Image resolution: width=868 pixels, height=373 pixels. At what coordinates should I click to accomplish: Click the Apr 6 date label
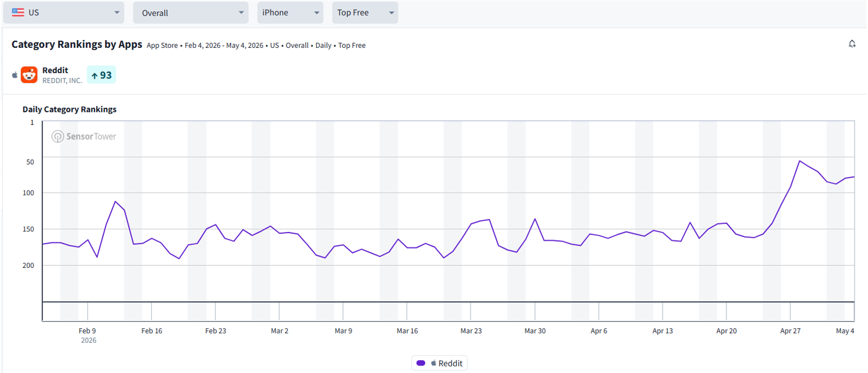coord(599,331)
